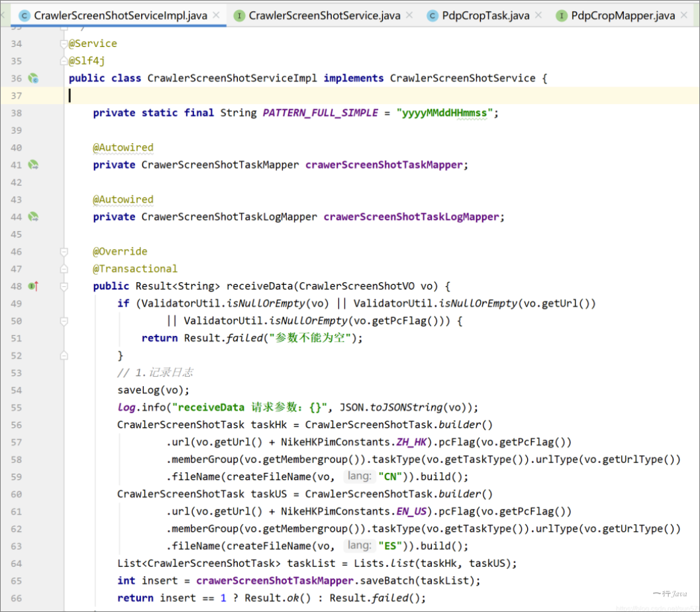700x612 pixels.
Task: Click the receiveData method name
Action: (260, 286)
